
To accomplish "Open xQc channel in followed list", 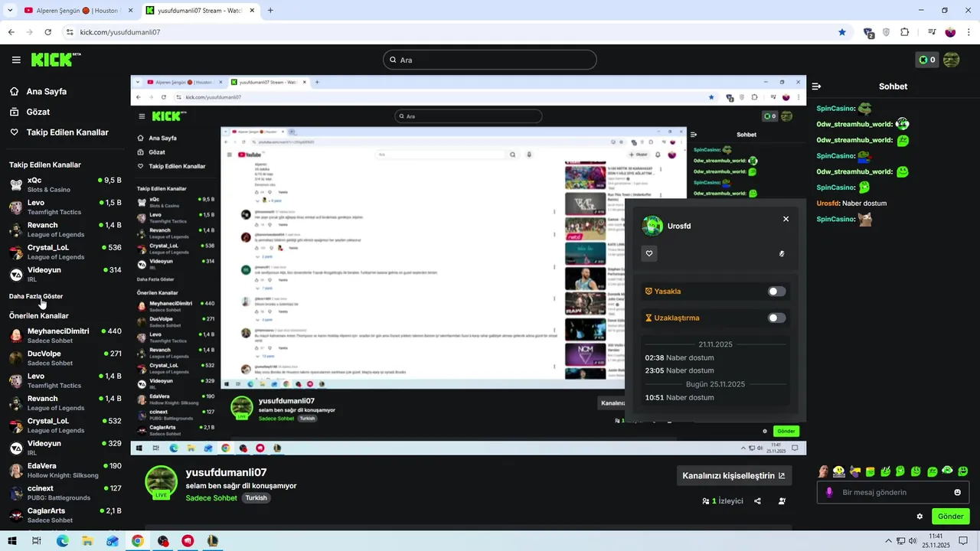I will [x=65, y=184].
